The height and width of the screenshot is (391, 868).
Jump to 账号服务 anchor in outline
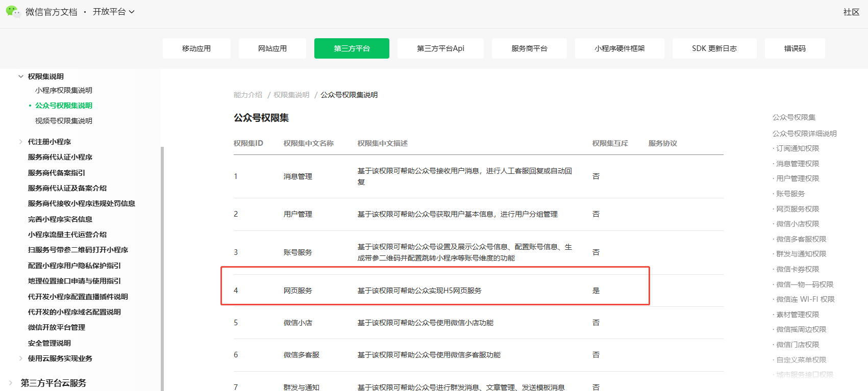coord(790,194)
